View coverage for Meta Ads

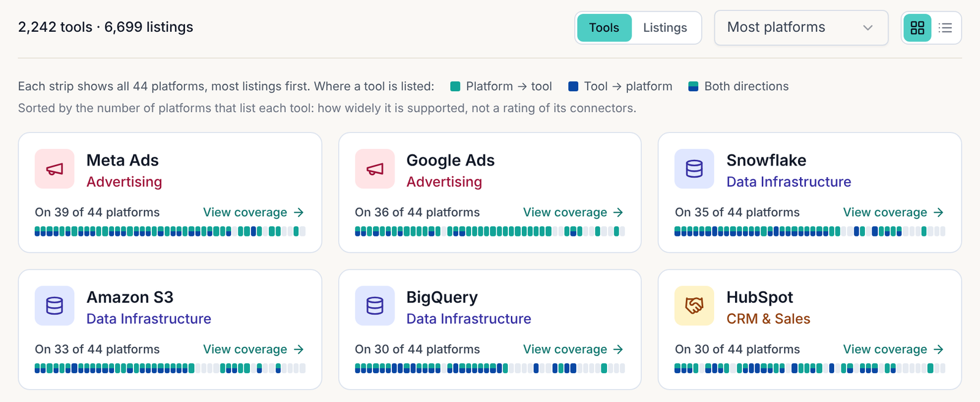(x=254, y=213)
